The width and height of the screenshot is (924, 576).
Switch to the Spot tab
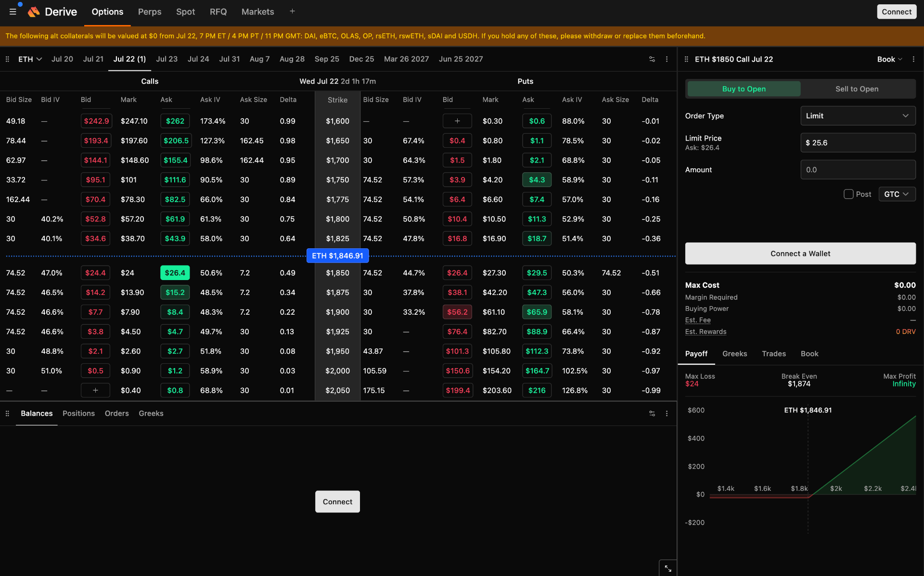[185, 12]
